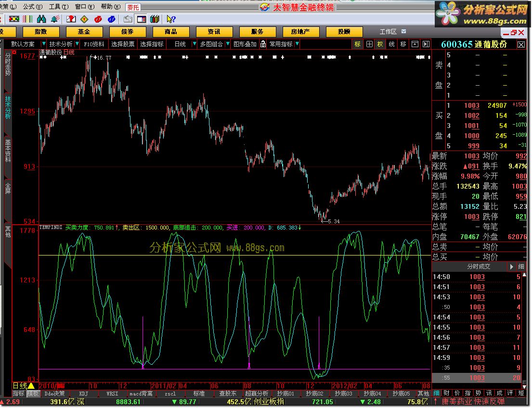Click the blue circular info icon
The image size is (532, 408).
[111, 19]
